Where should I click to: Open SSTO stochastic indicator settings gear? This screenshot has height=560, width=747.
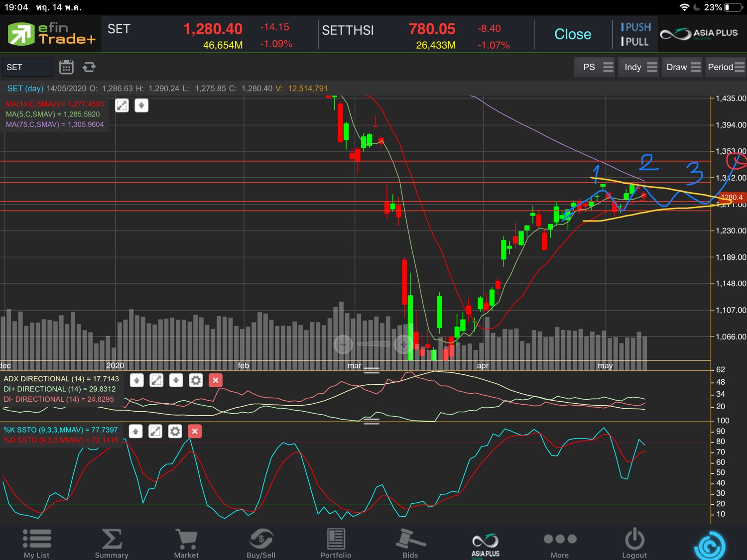[175, 431]
